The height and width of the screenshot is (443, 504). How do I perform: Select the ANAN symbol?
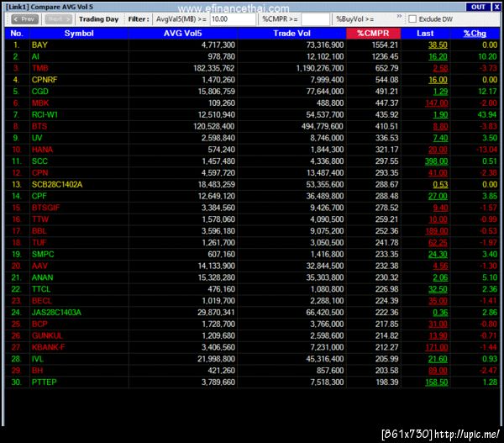click(43, 277)
